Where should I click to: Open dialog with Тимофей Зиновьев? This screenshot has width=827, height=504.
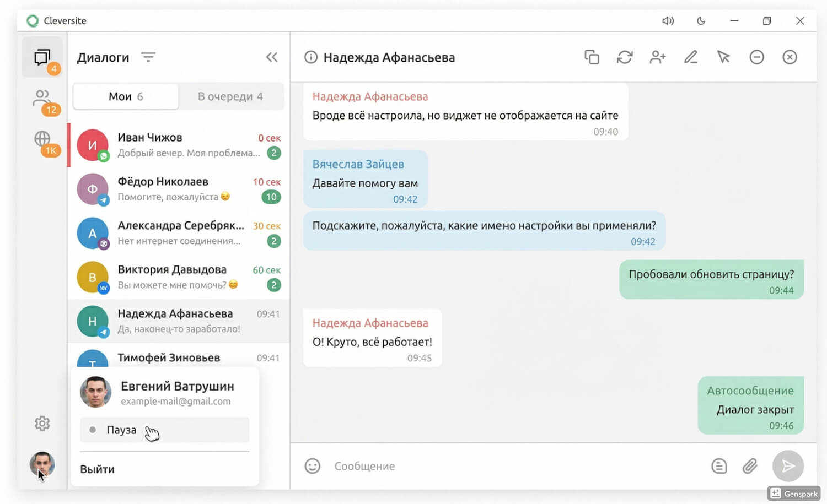coord(179,356)
